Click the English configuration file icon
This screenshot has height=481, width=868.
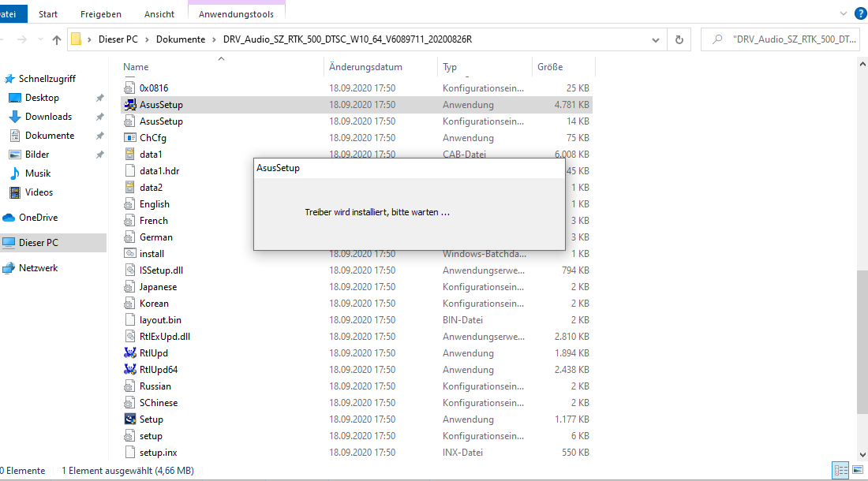(x=130, y=204)
